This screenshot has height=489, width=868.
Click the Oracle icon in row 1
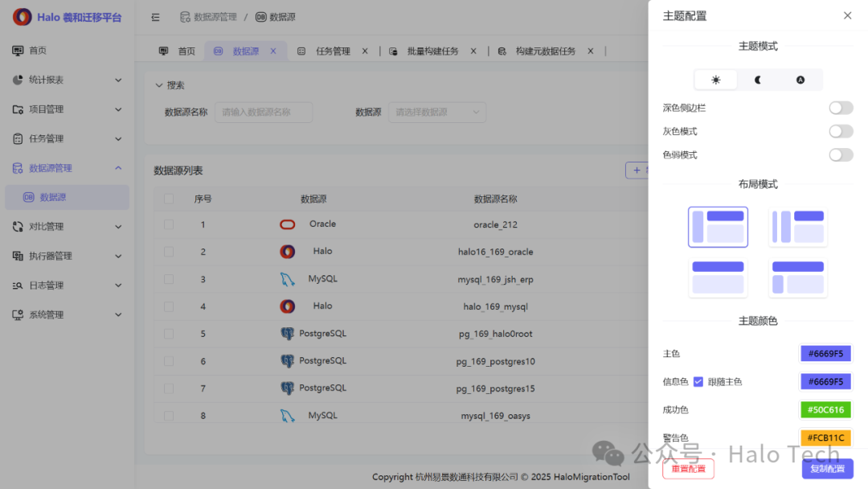(x=287, y=224)
